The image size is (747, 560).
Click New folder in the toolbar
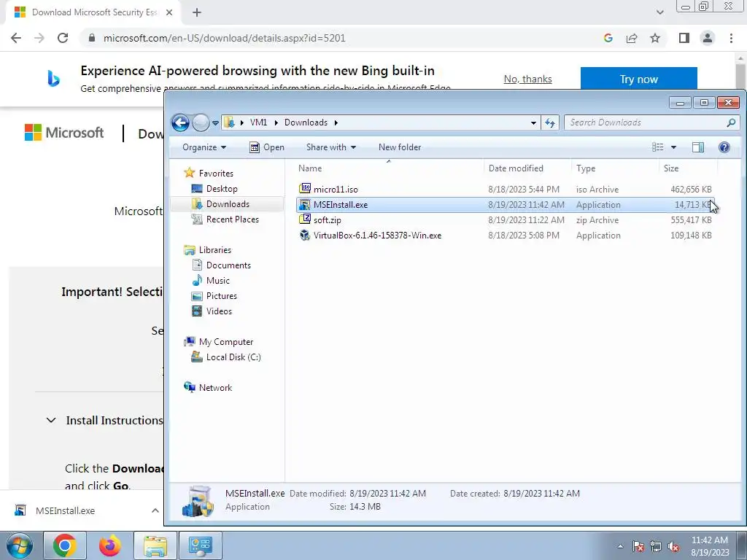point(400,147)
